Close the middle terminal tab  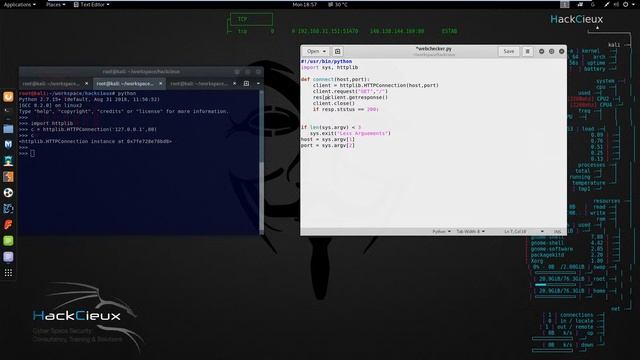[x=160, y=84]
